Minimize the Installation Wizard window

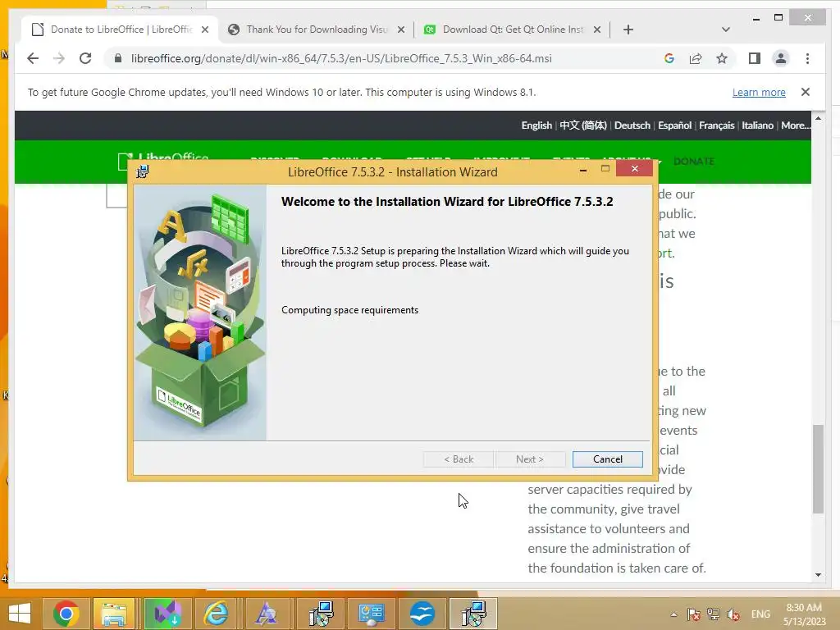tap(583, 169)
